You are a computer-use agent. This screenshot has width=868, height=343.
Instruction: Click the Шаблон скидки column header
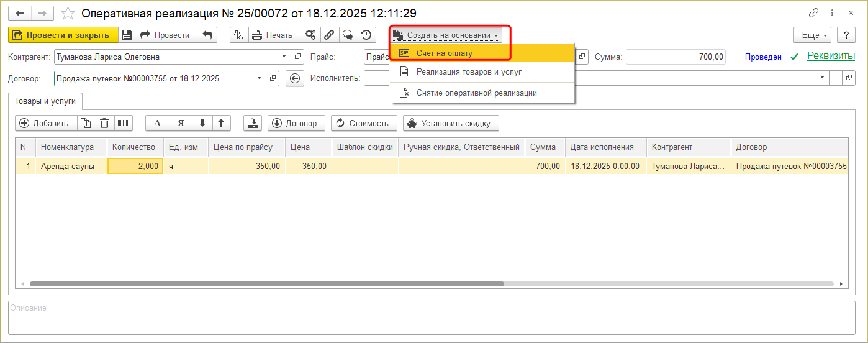(x=365, y=147)
